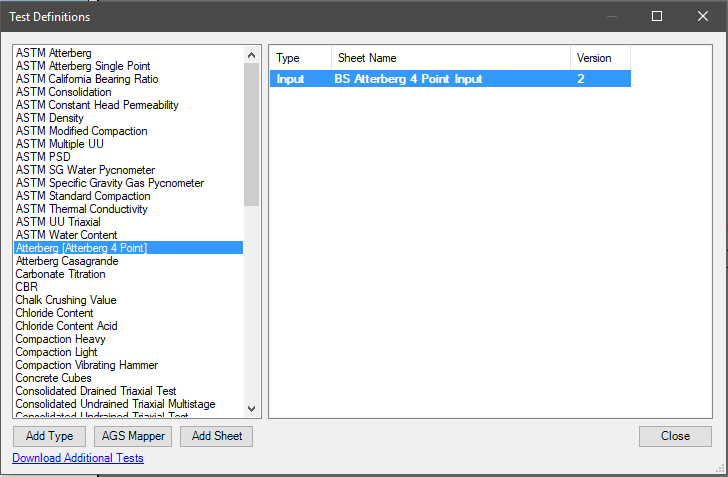Select Consolidated Drained Triaxial Test
The image size is (728, 477).
(128, 391)
